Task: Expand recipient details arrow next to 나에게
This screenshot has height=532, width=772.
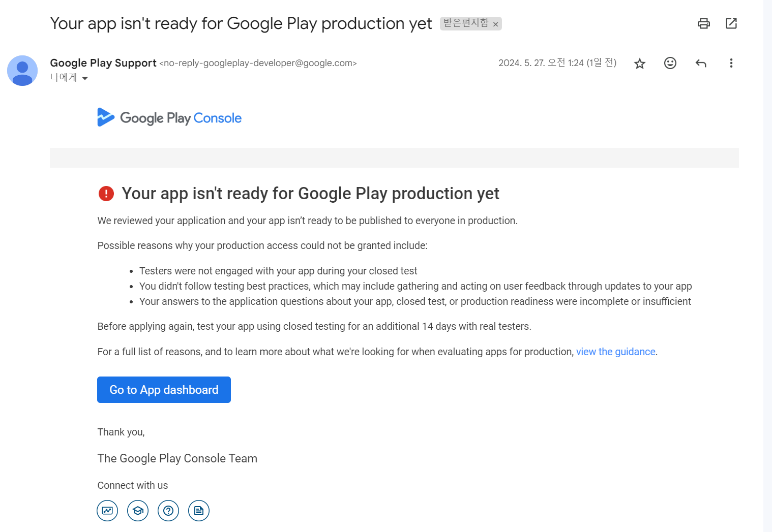Action: click(85, 78)
